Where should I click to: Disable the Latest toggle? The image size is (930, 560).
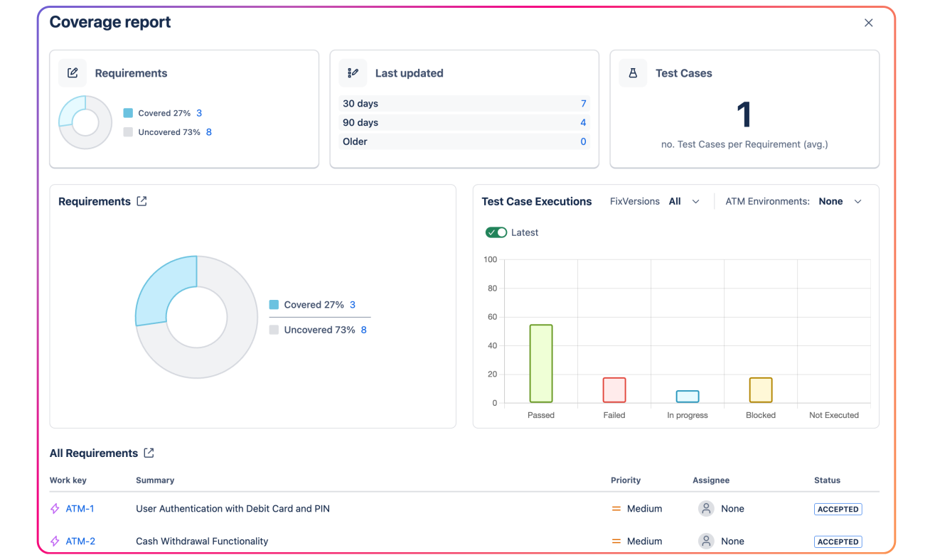pyautogui.click(x=496, y=232)
